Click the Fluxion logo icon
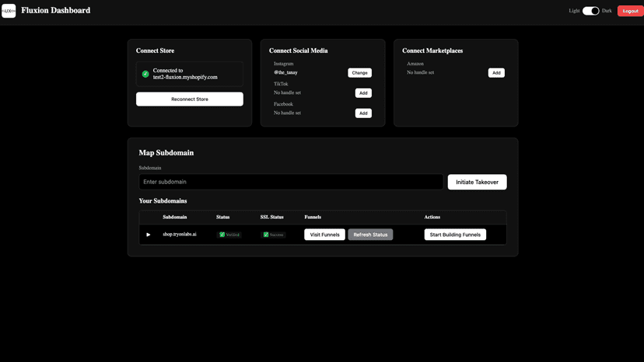The height and width of the screenshot is (362, 644). [x=9, y=11]
